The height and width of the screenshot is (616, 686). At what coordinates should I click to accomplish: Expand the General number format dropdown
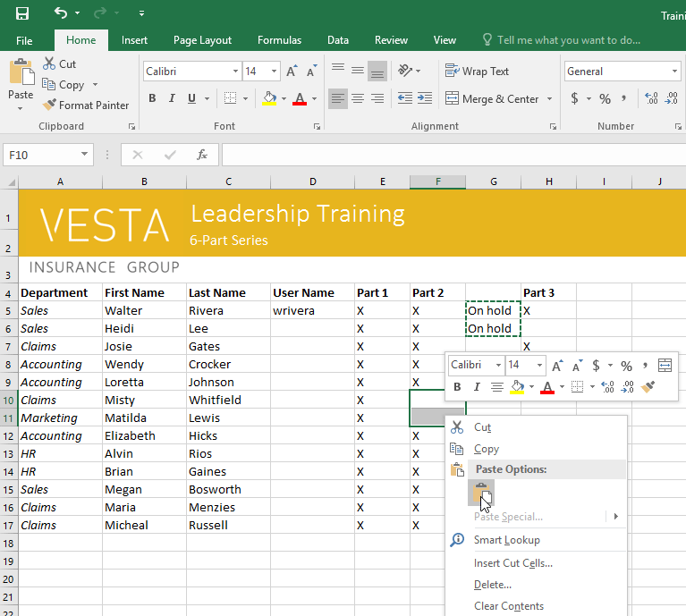point(674,72)
